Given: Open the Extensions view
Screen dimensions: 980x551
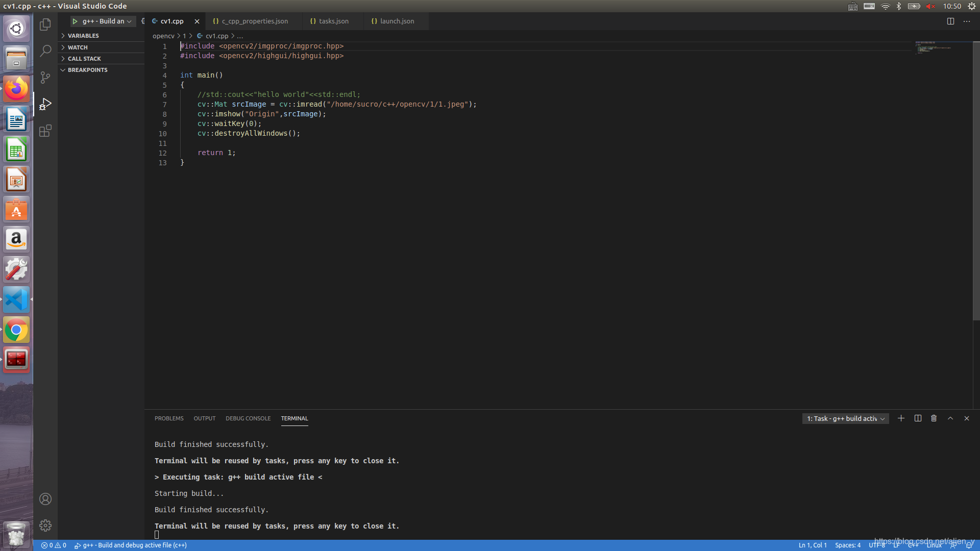Looking at the screenshot, I should [45, 131].
